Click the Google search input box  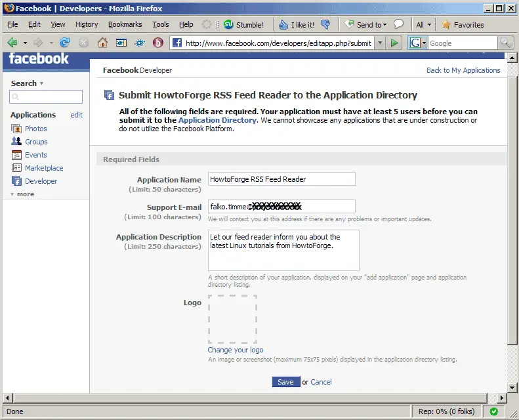point(463,43)
